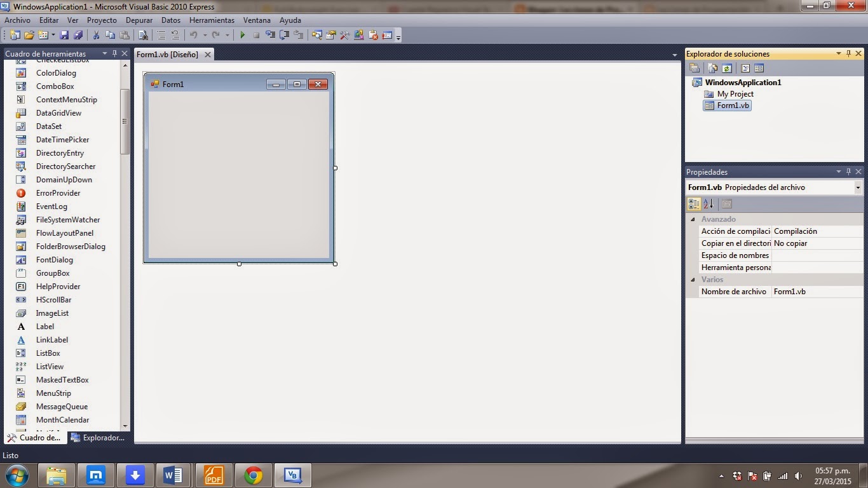Open Google Chrome from the taskbar
The width and height of the screenshot is (868, 488).
[x=253, y=475]
